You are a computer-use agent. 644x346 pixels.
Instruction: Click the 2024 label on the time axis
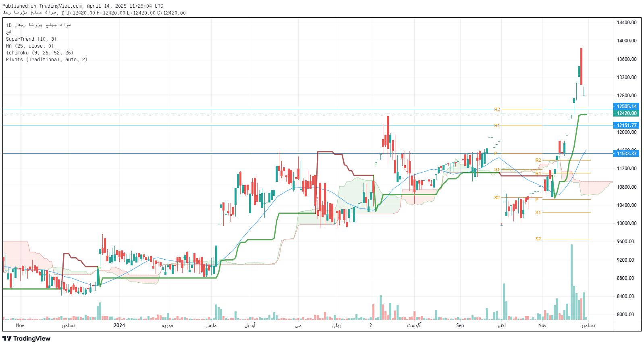[119, 325]
